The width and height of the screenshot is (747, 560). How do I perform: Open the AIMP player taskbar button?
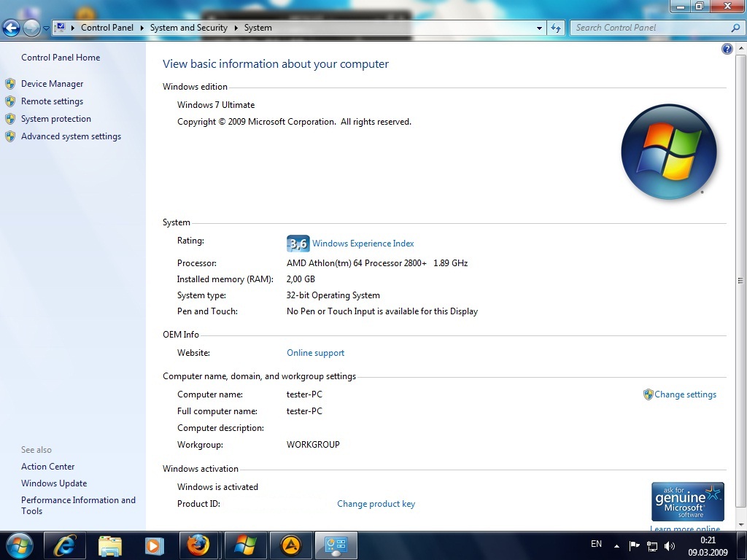291,545
